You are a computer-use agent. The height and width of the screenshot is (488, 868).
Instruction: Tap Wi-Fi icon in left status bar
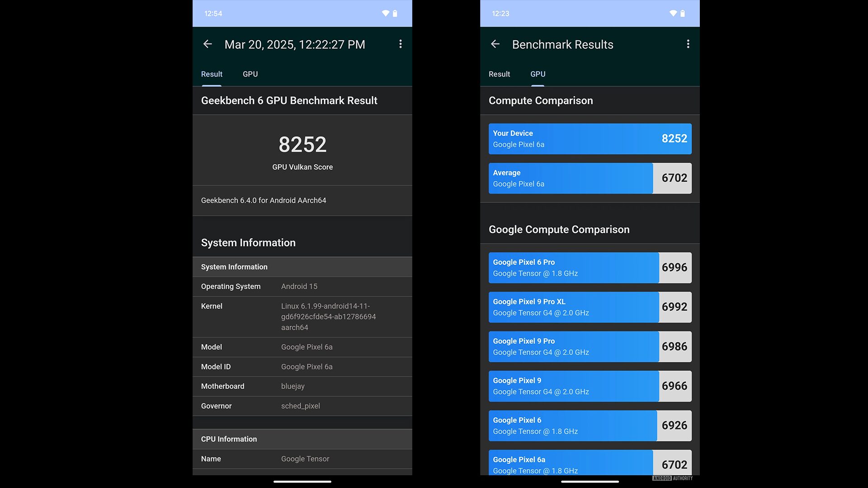385,14
